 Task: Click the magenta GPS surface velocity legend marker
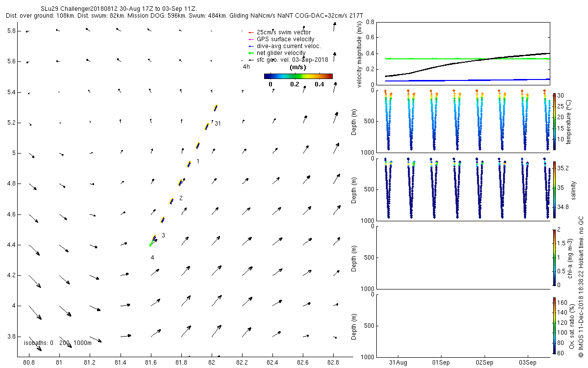[x=251, y=39]
